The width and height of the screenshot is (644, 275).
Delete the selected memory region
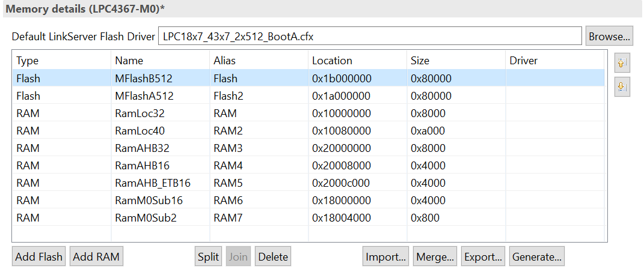(273, 256)
